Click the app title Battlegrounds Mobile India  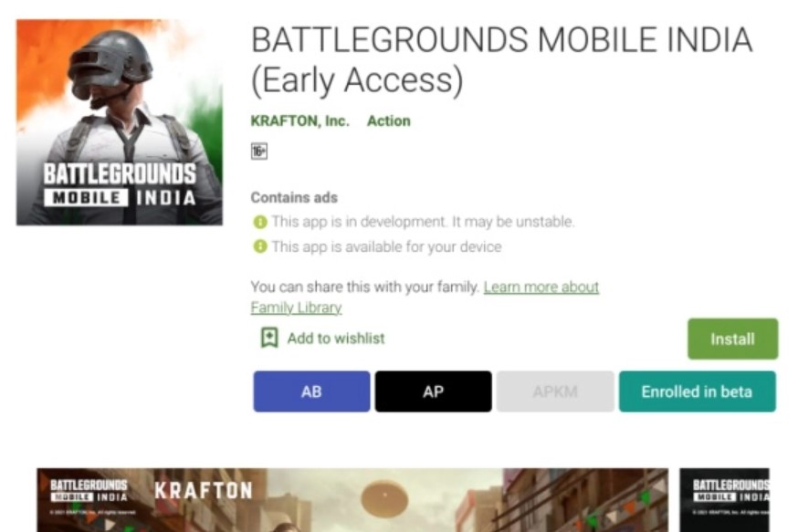(502, 59)
